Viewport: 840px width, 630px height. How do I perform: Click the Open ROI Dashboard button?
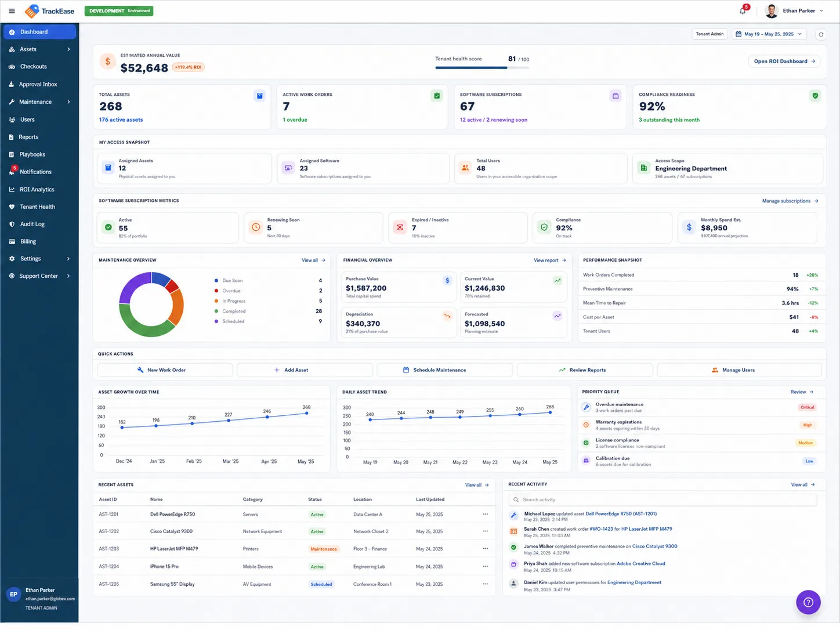pyautogui.click(x=784, y=61)
